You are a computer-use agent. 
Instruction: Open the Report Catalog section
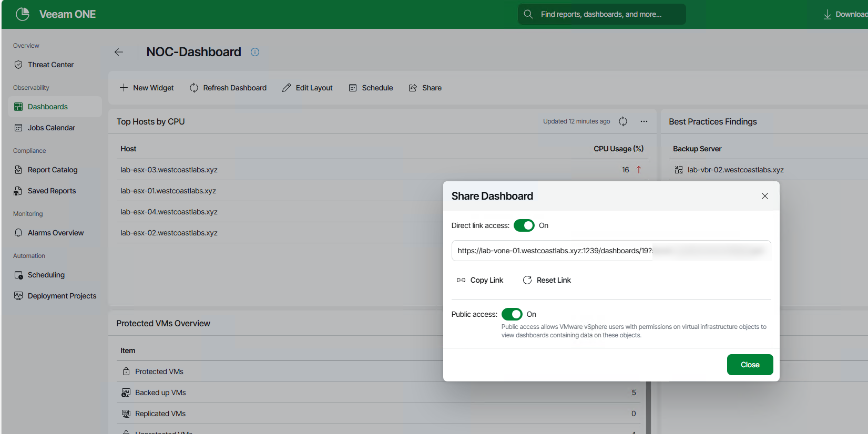pos(53,170)
